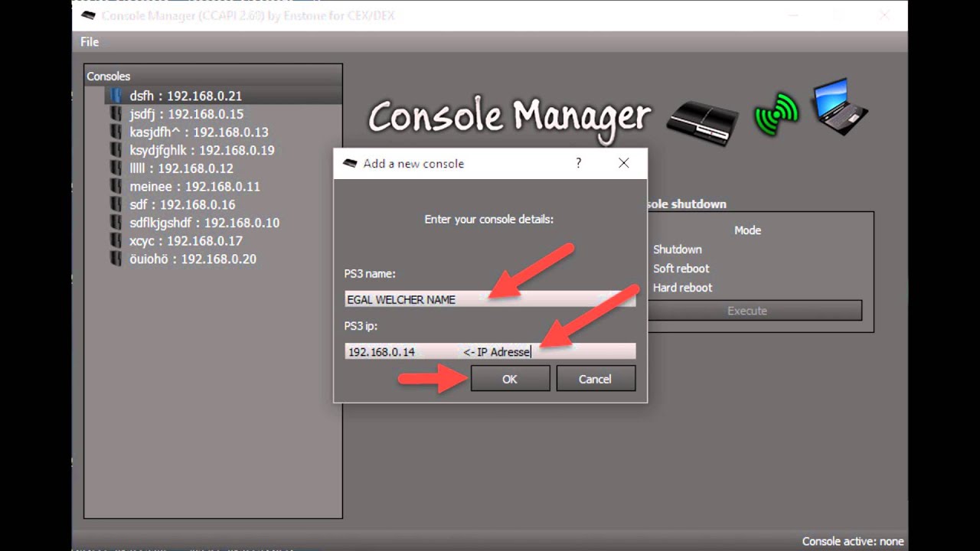Click the Execute button
Image resolution: width=980 pixels, height=551 pixels.
pyautogui.click(x=747, y=311)
